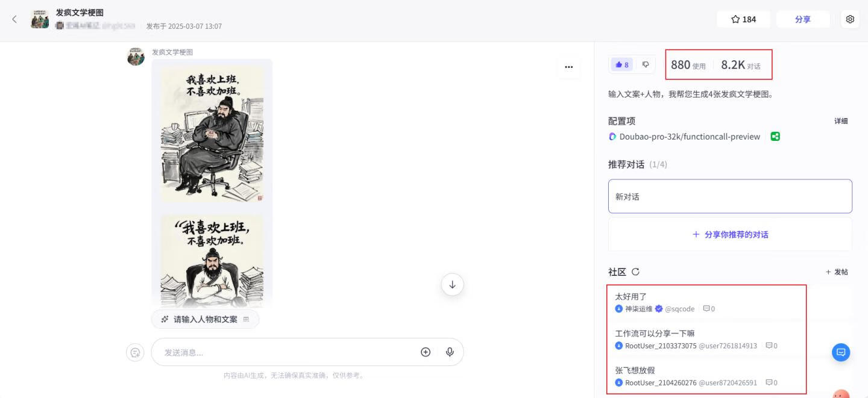The image size is (868, 398).
Task: Open first generated meme image
Action: coord(212,134)
